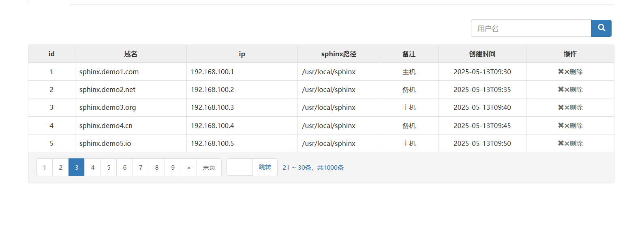Focus the 用户名 search input field
644x241 pixels.
pos(531,28)
